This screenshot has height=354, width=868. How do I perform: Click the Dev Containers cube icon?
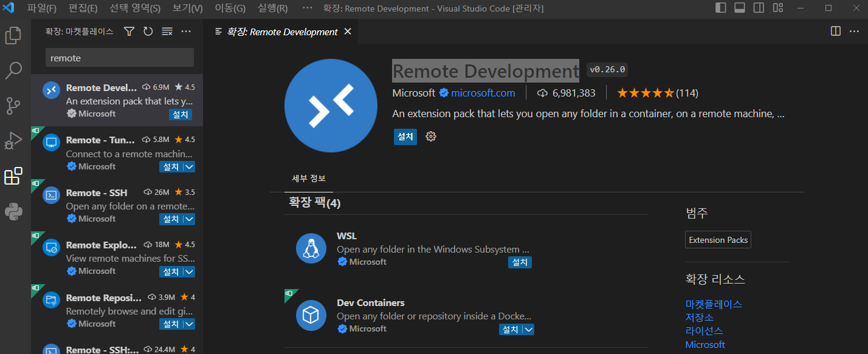(x=311, y=315)
